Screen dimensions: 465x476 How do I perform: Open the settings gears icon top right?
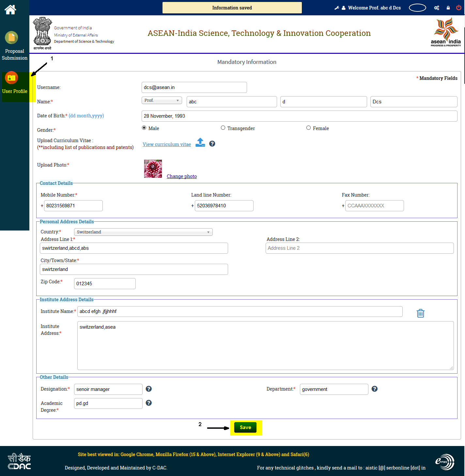[437, 7]
